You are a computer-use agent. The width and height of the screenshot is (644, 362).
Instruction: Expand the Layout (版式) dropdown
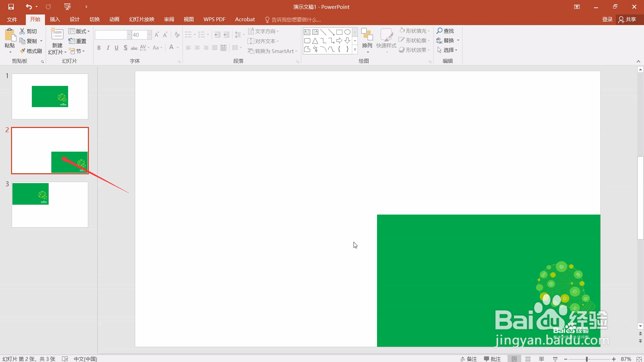pyautogui.click(x=79, y=31)
